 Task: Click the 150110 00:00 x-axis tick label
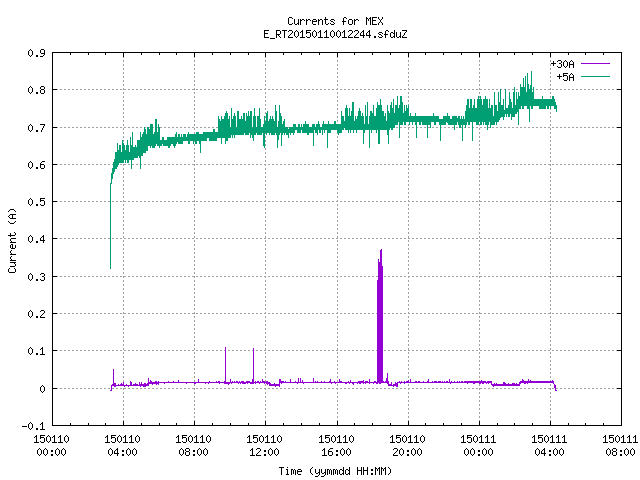51,446
